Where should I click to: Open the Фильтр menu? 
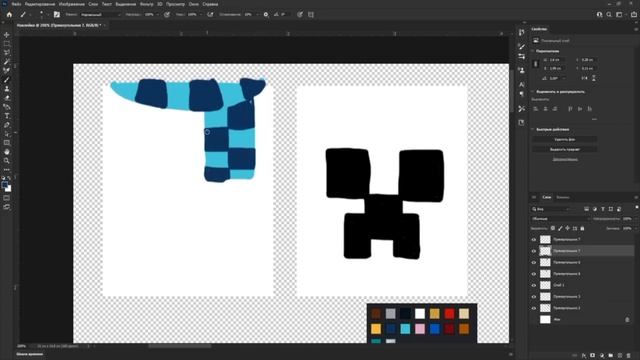tap(147, 4)
